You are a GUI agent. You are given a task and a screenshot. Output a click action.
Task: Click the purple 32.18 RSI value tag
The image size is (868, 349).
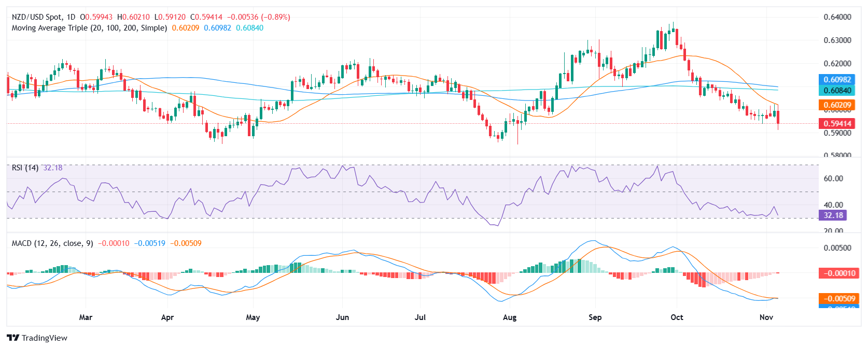(x=833, y=215)
